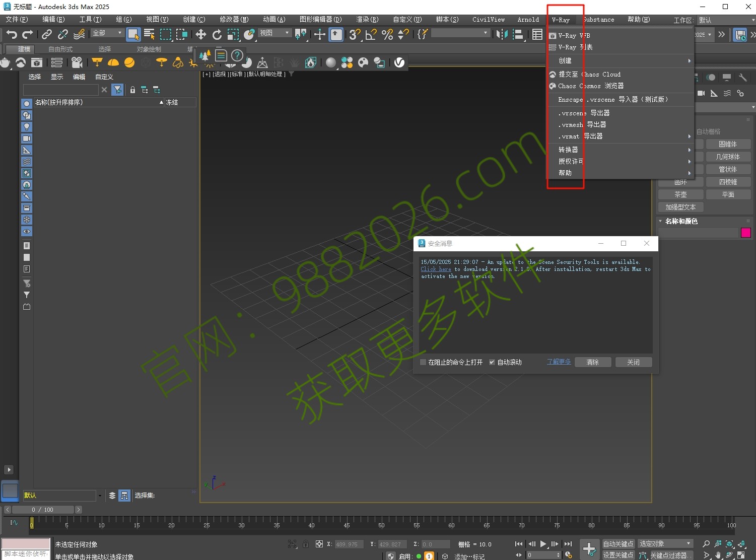The image size is (756, 560).
Task: Follow the Click here download link
Action: (x=436, y=269)
